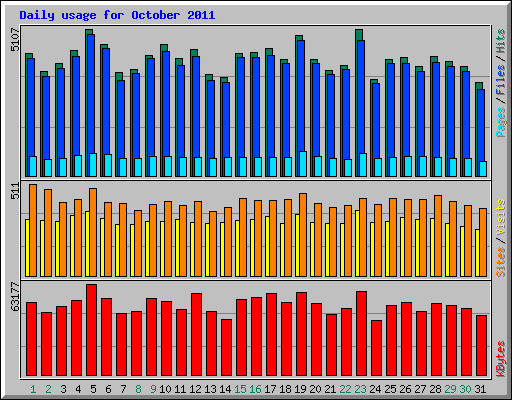Select the orange Sites bar for day 1

point(33,230)
